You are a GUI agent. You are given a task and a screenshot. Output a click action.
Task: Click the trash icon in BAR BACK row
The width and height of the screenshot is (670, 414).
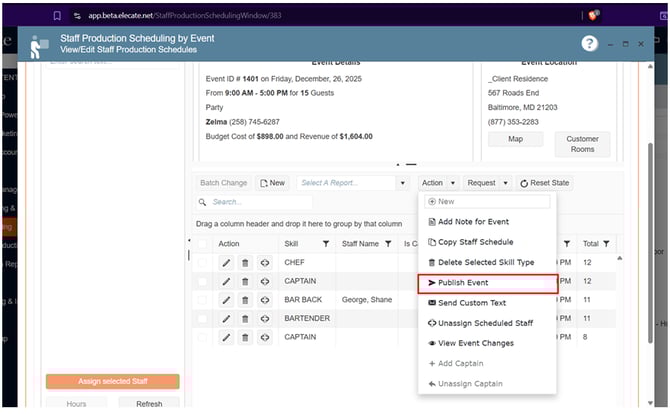tap(245, 300)
